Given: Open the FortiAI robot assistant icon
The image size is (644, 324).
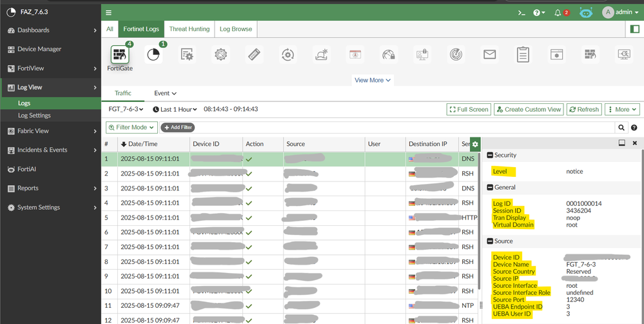Looking at the screenshot, I should [x=585, y=12].
